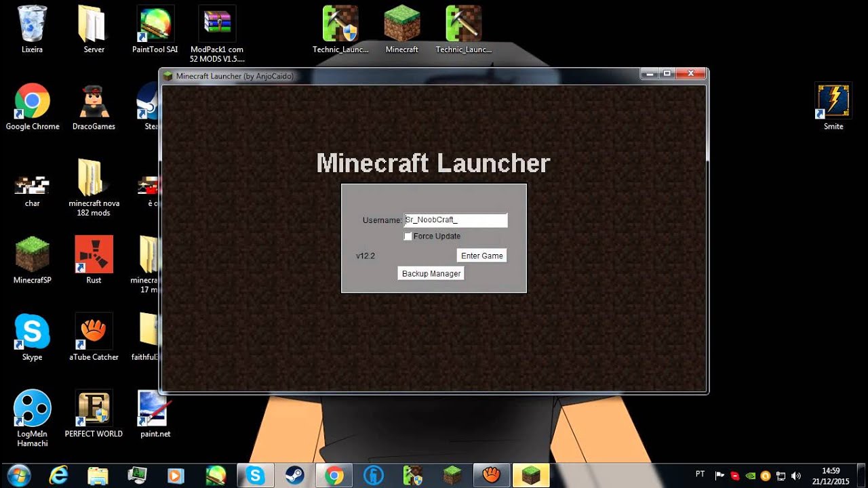Open Chrome from the taskbar

pos(334,476)
